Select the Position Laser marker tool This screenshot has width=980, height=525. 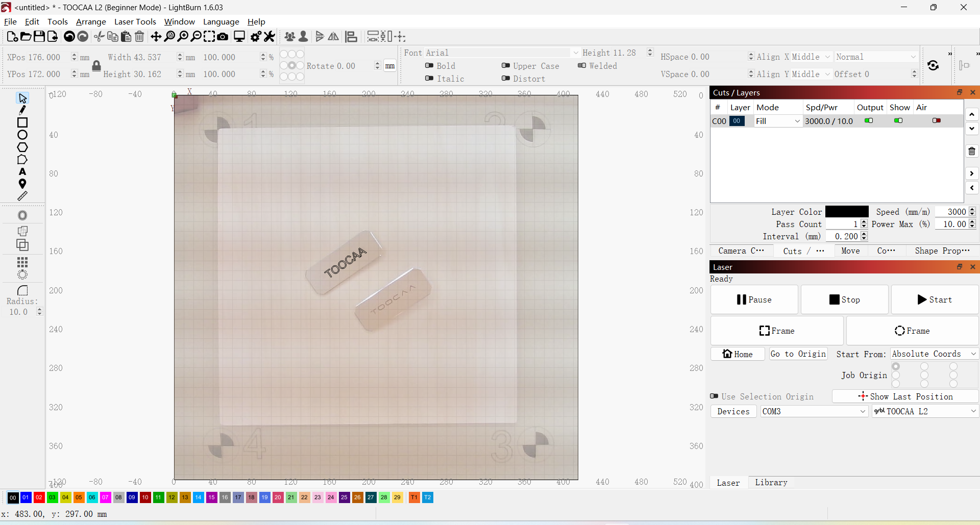click(22, 184)
